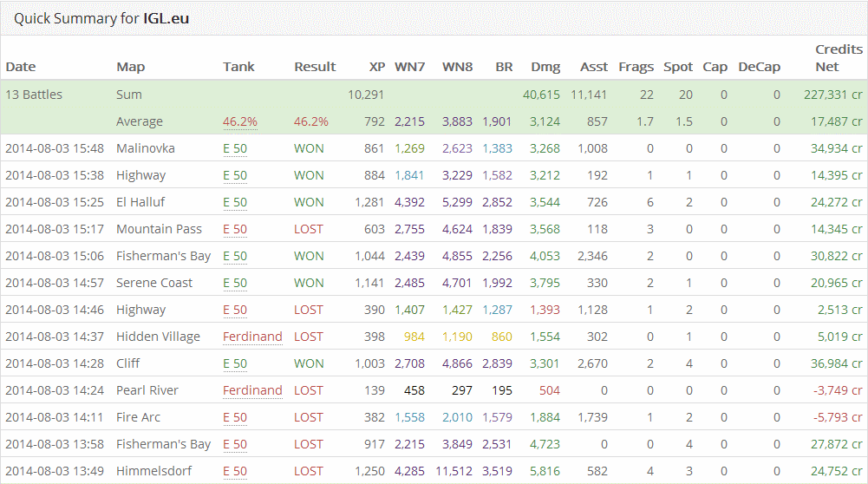Click the LOST result in Fire Arc row
Viewport: 868px width, 484px height.
coord(309,417)
